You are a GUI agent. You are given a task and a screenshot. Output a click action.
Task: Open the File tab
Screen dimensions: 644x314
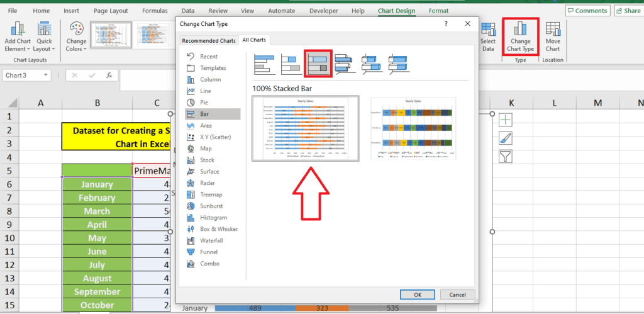coord(13,11)
